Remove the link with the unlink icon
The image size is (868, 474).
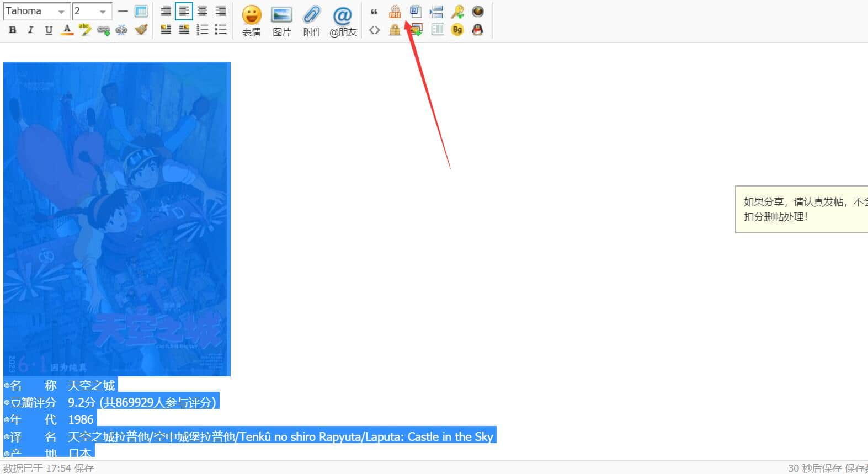coord(121,30)
